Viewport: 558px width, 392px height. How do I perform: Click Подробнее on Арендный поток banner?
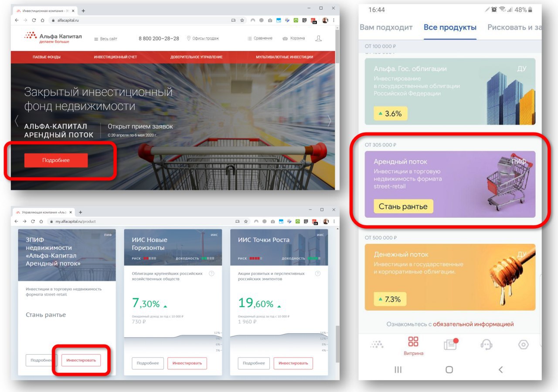pyautogui.click(x=56, y=160)
